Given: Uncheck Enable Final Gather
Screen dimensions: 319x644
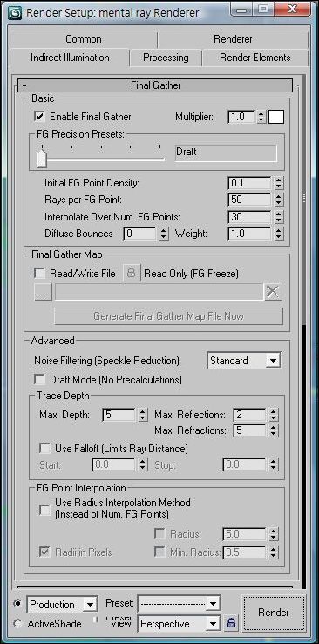Looking at the screenshot, I should pyautogui.click(x=39, y=117).
